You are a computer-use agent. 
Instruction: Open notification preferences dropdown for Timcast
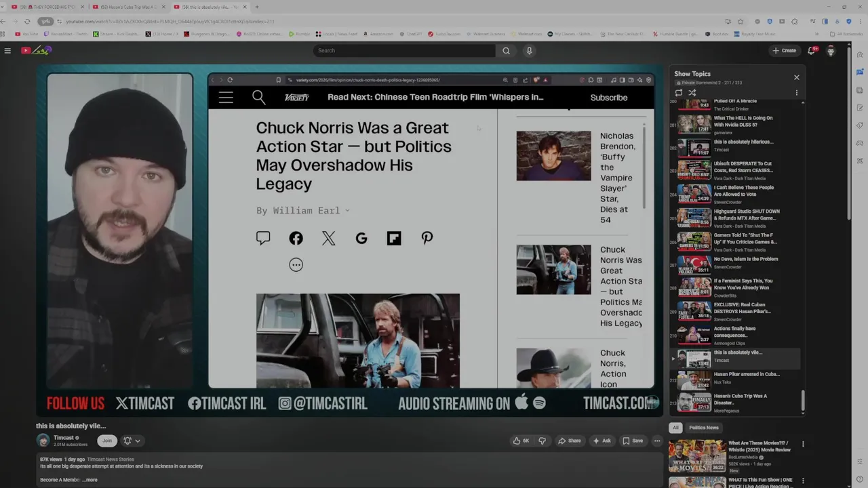132,441
